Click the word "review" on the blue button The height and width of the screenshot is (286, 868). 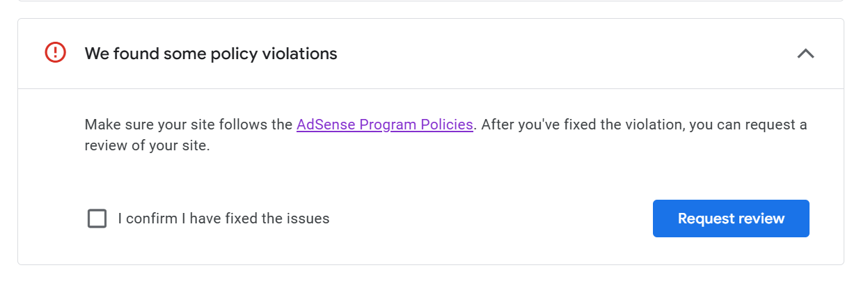tap(758, 219)
